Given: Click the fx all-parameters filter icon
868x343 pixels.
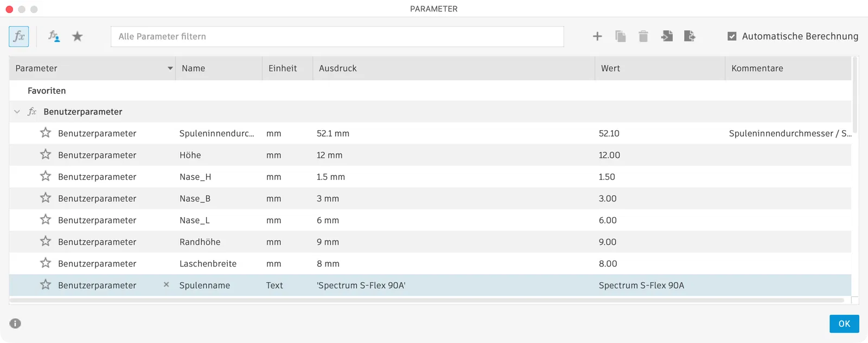Looking at the screenshot, I should [19, 36].
